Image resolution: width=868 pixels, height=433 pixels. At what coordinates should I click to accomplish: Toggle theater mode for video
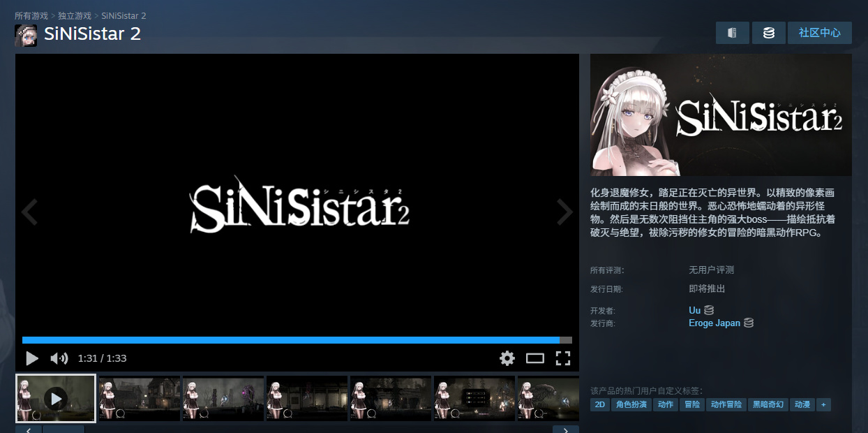(535, 358)
